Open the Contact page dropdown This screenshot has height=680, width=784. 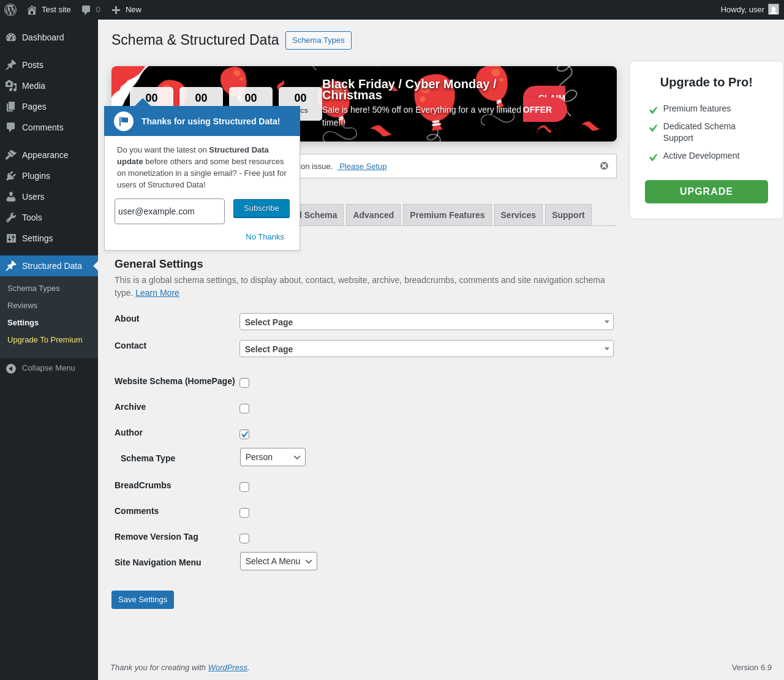[x=426, y=349]
